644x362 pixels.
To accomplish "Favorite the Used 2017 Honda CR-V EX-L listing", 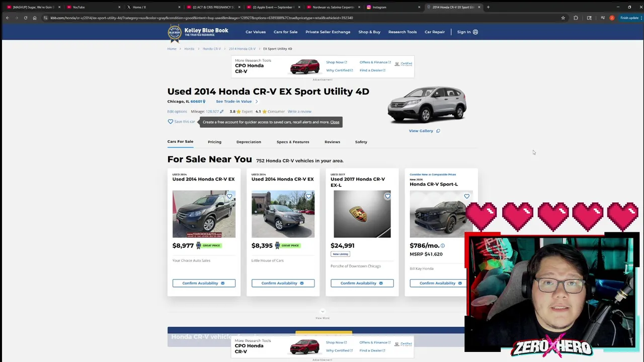I will pos(387,196).
